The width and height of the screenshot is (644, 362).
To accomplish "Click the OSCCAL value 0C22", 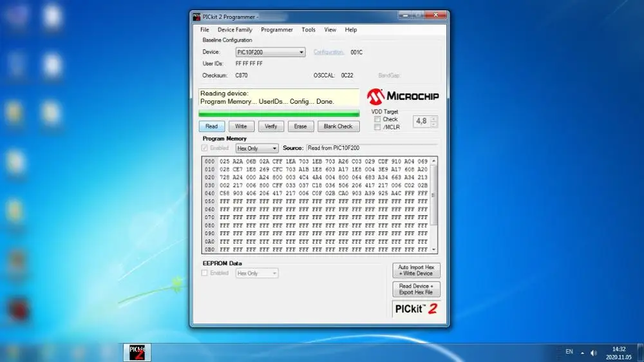I will 347,75.
